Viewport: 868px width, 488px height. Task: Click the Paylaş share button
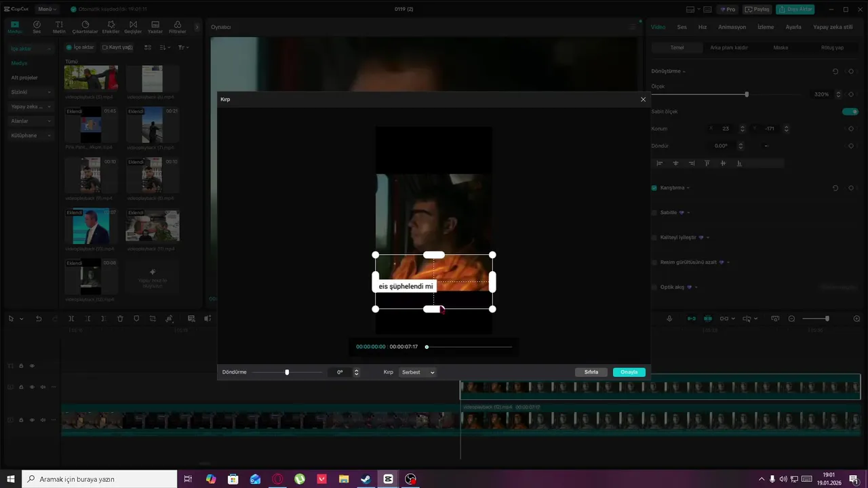coord(757,9)
